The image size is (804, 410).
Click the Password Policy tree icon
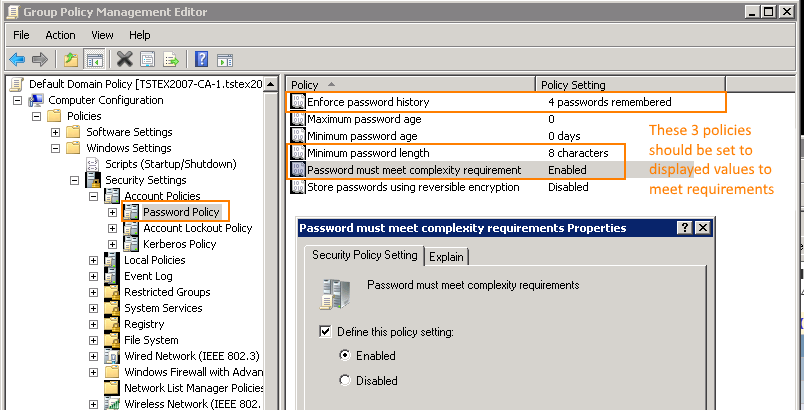131,212
